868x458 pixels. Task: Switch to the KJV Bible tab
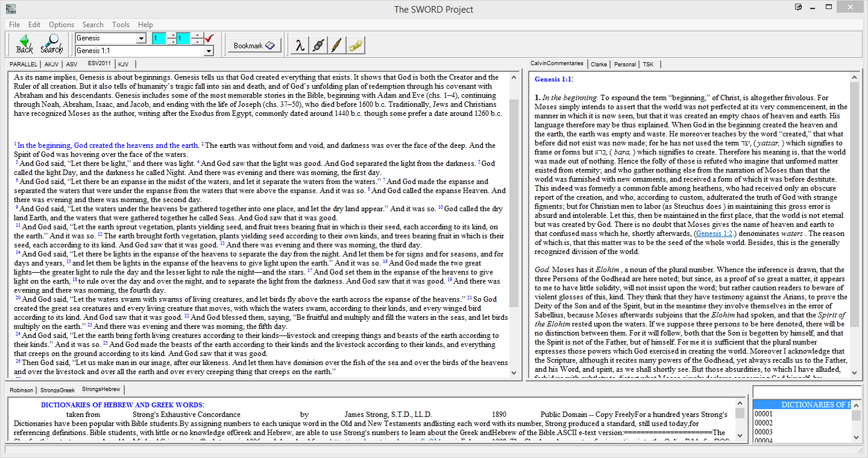click(123, 64)
